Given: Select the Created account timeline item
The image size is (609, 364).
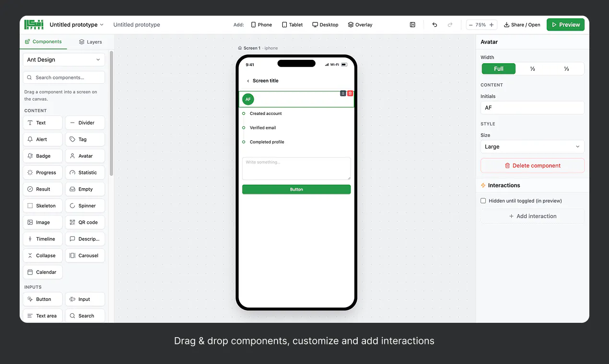Looking at the screenshot, I should (266, 114).
